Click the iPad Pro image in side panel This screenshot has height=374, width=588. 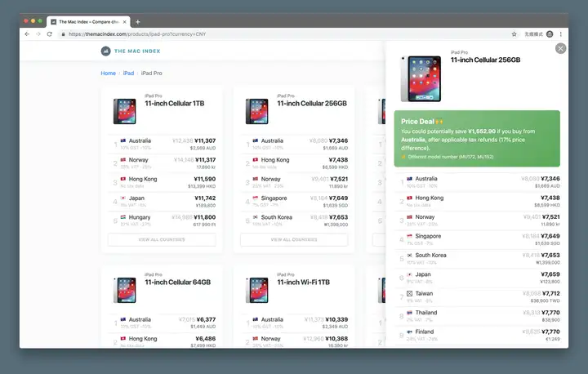(421, 78)
